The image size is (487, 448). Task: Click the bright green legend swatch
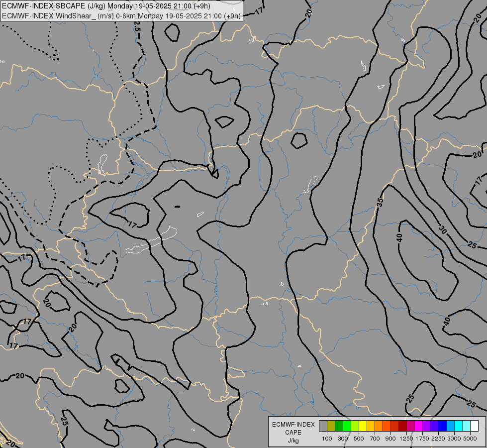(347, 426)
